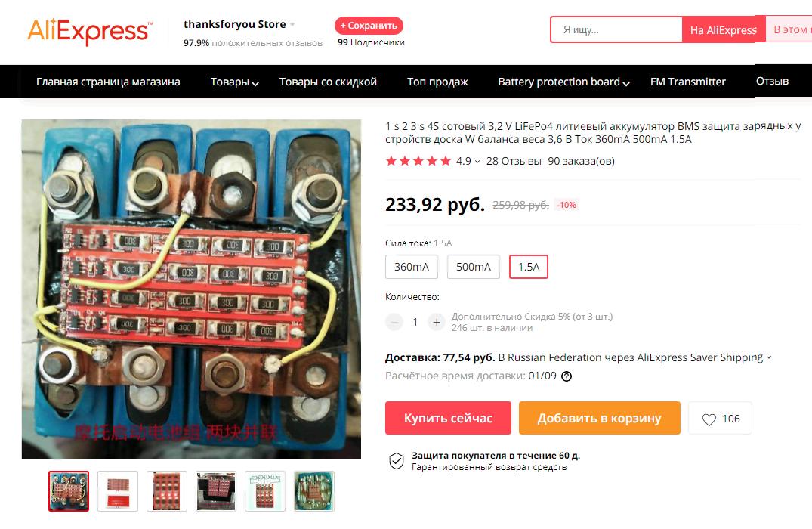Click the Я ищу search field

click(x=616, y=29)
